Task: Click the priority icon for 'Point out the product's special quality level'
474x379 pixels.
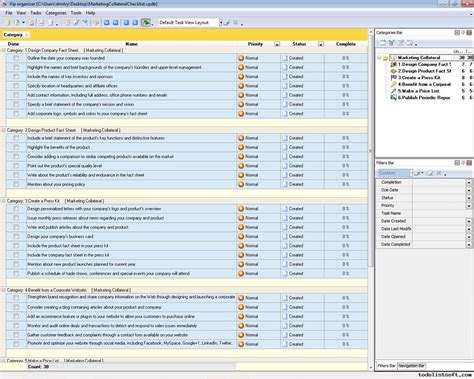Action: pos(241,166)
